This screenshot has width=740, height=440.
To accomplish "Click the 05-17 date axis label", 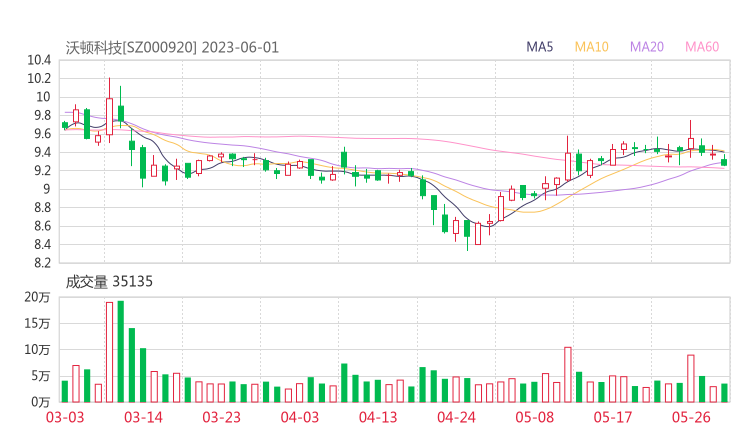I will tap(613, 417).
